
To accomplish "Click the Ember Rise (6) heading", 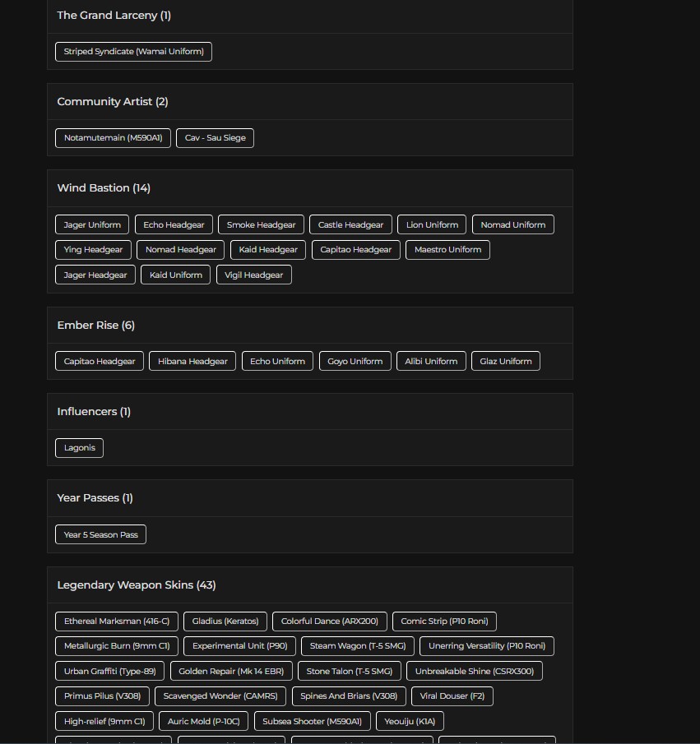I will 96,326.
